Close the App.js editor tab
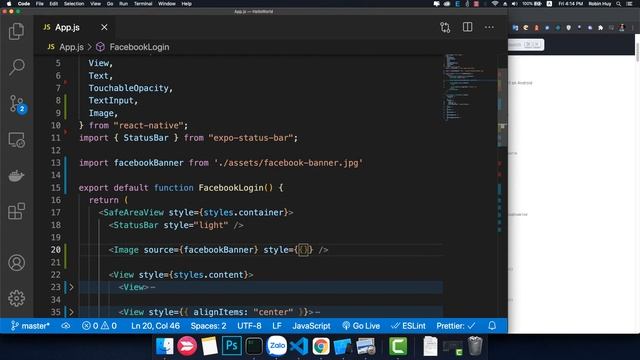This screenshot has width=640, height=360. 104,27
